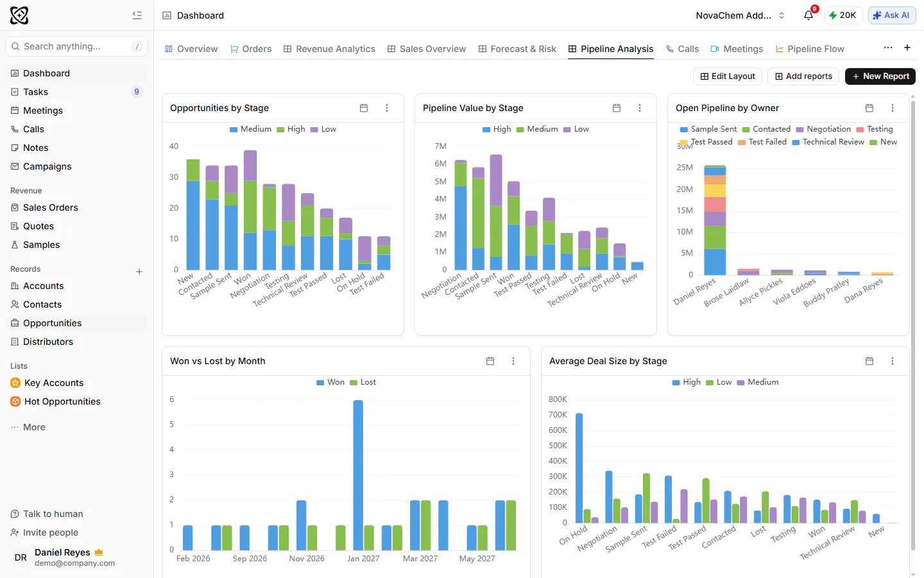
Task: Collapse the sidebar with the toggle icon
Action: (137, 15)
